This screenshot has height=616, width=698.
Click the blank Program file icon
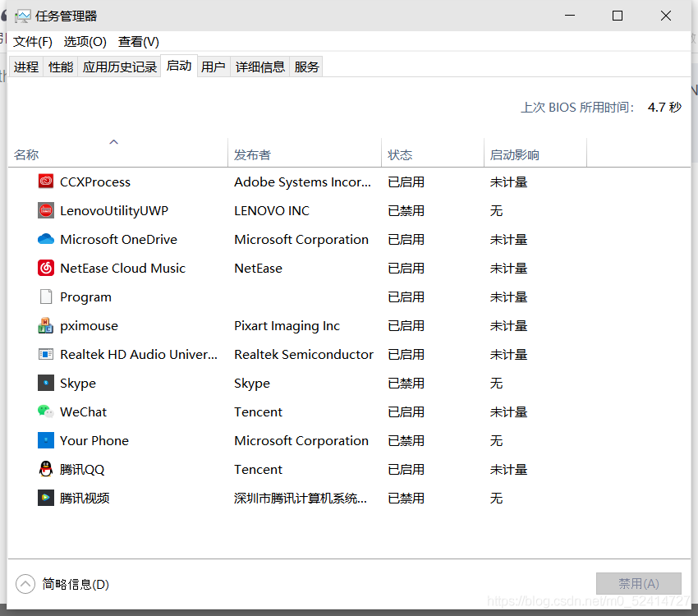click(46, 297)
